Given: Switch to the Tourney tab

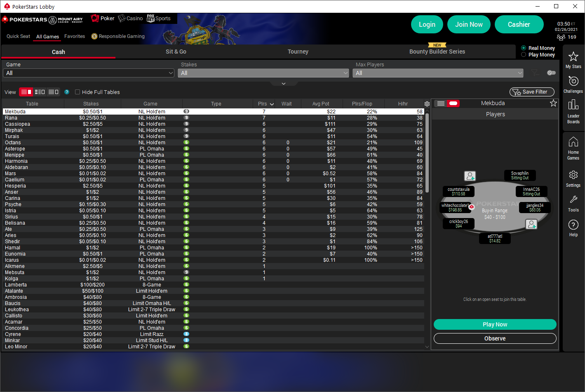Looking at the screenshot, I should tap(298, 52).
